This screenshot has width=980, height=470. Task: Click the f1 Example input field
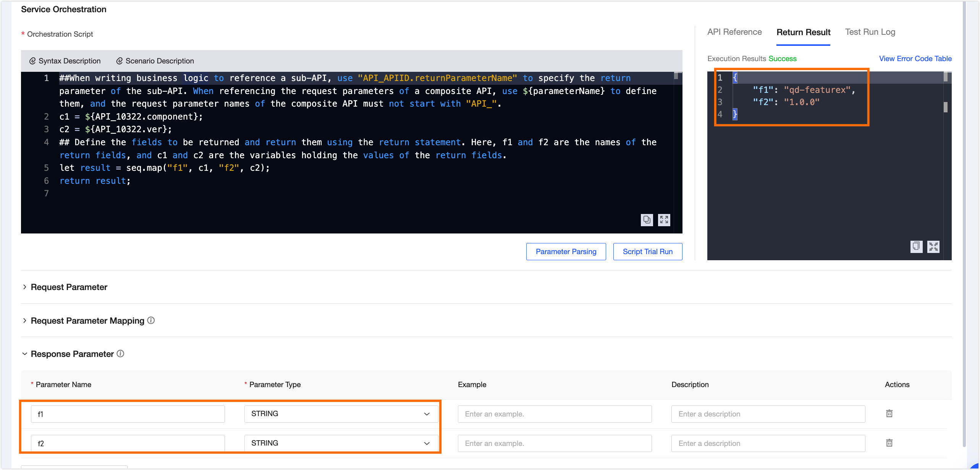click(554, 414)
